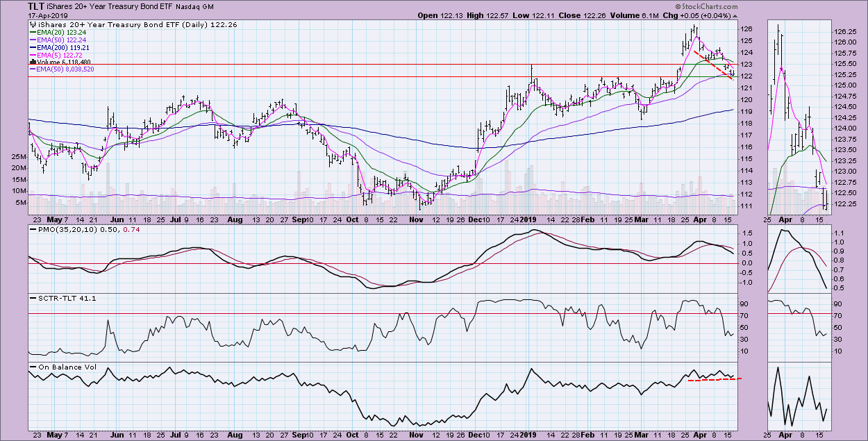868x441 pixels.
Task: Click the 126.25 label on the zoomed price axis
Action: 846,32
